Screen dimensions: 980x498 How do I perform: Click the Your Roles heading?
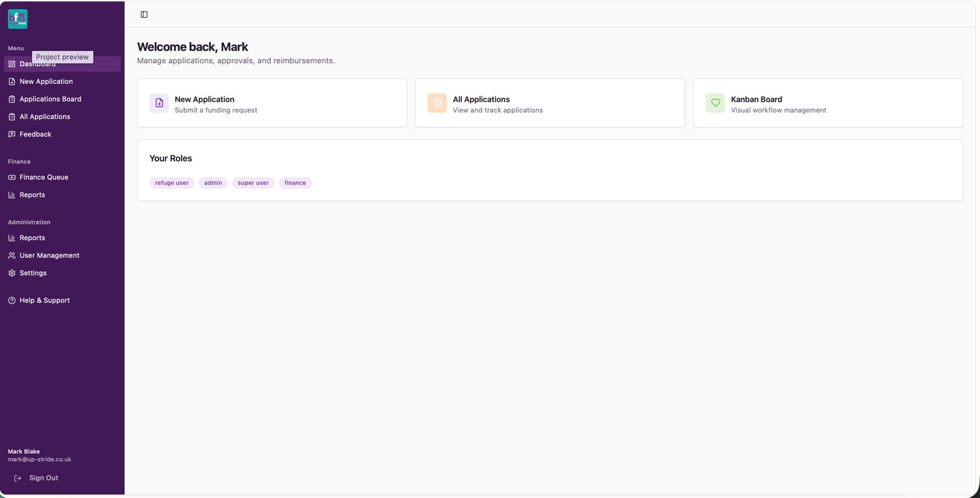click(171, 159)
